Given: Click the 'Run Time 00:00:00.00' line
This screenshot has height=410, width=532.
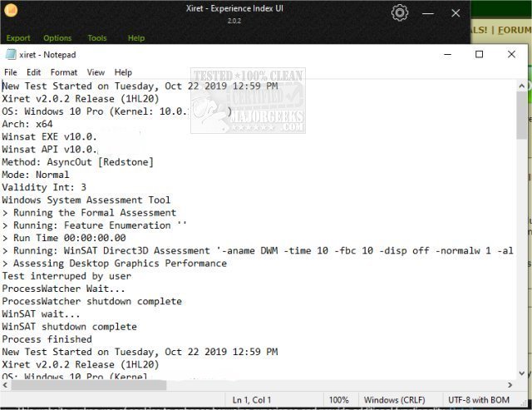Looking at the screenshot, I should tap(64, 238).
